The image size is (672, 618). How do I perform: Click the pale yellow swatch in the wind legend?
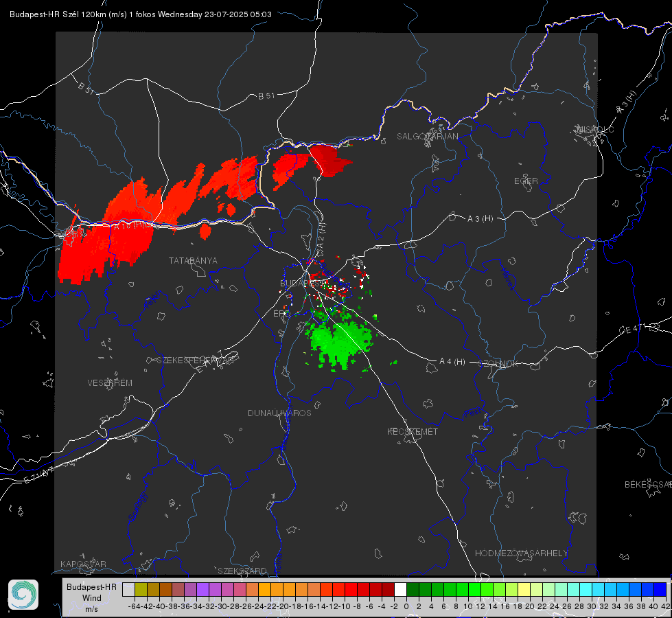[x=524, y=589]
